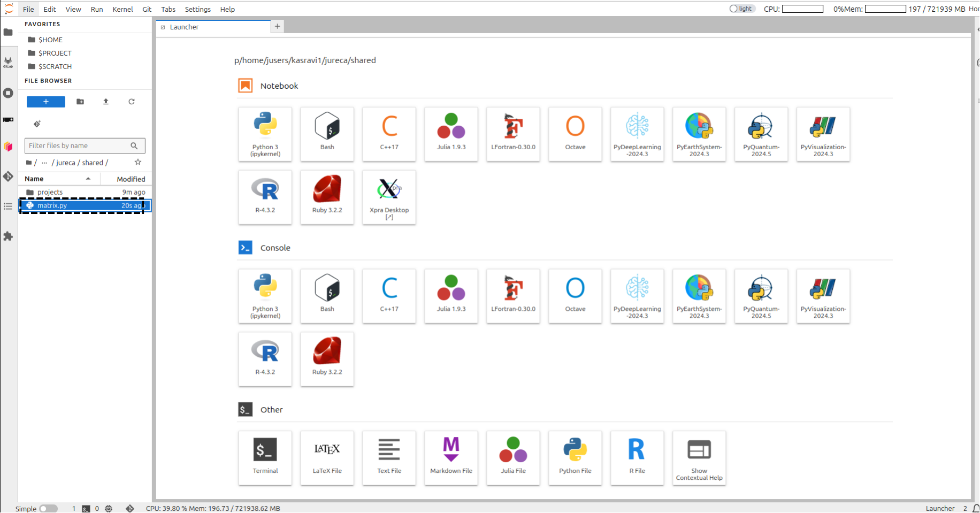Toggle the light theme switch
This screenshot has height=513, width=980.
742,9
